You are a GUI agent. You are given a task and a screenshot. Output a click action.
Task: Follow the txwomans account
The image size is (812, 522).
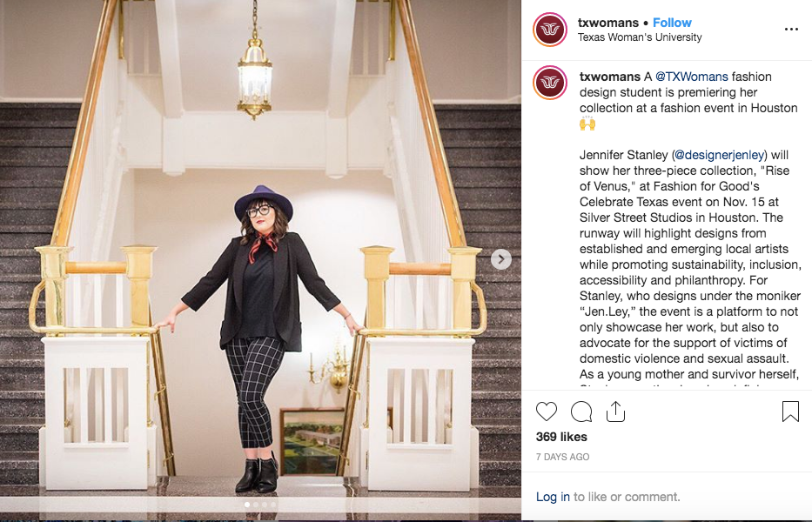[x=672, y=23]
